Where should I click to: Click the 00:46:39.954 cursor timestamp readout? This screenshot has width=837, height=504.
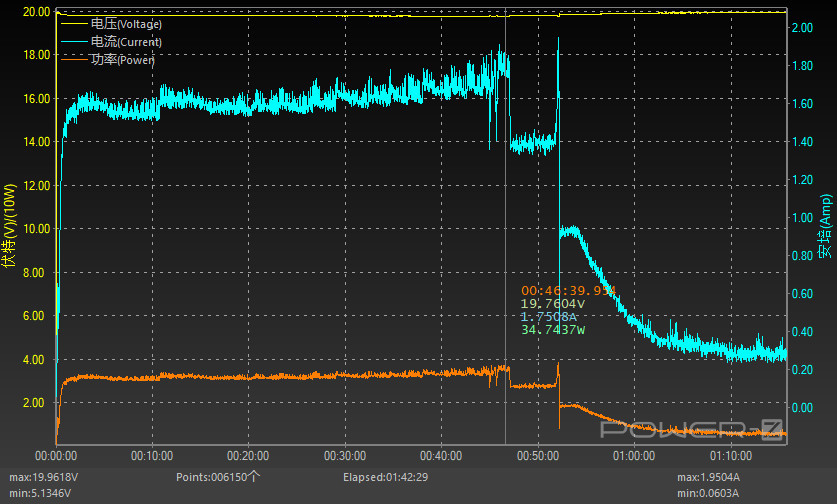click(568, 291)
